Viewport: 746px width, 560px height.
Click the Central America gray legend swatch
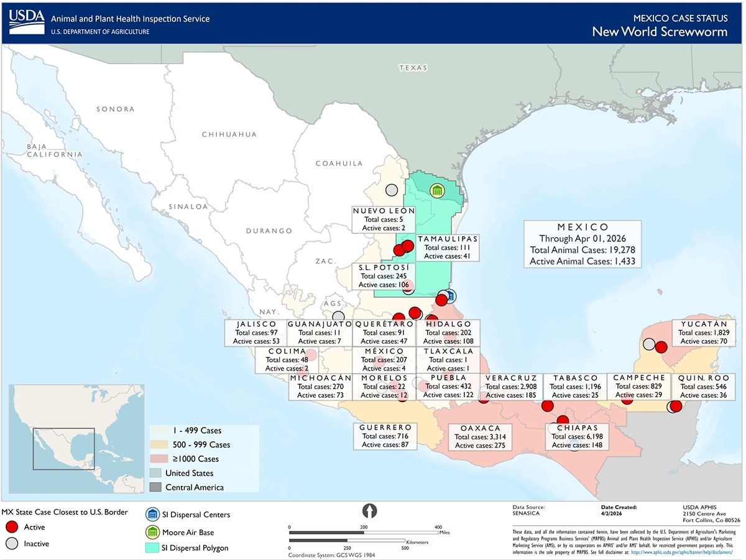[x=157, y=487]
